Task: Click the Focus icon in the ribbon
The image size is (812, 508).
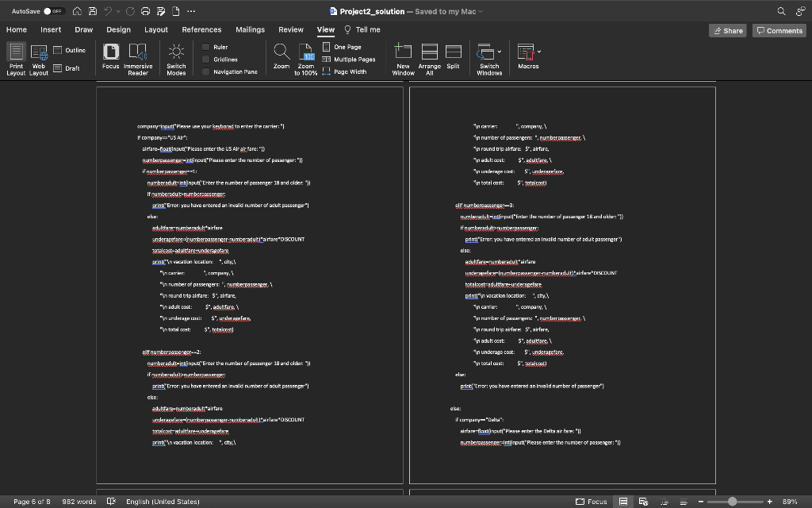Action: click(111, 53)
